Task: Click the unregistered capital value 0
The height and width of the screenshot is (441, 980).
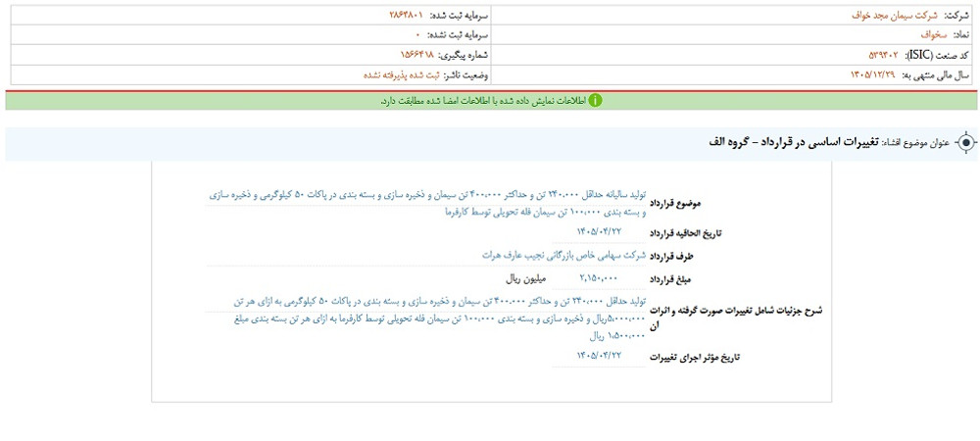Action: pos(416,35)
